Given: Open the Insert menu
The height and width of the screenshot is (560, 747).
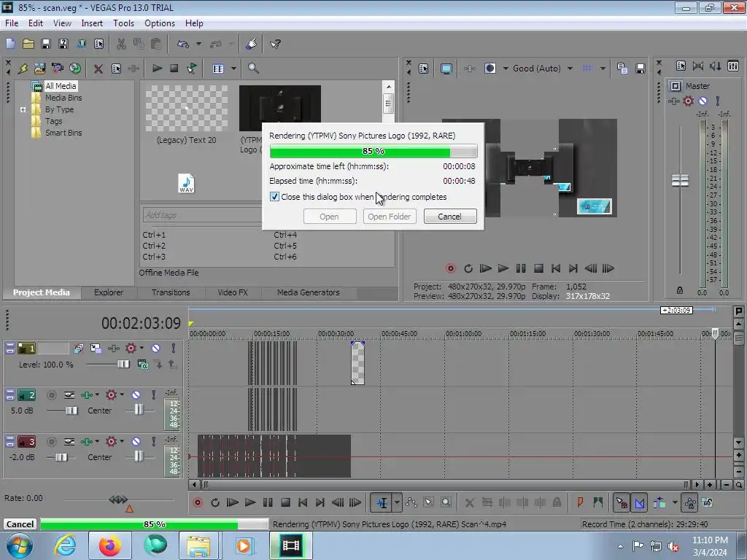Looking at the screenshot, I should [x=92, y=23].
